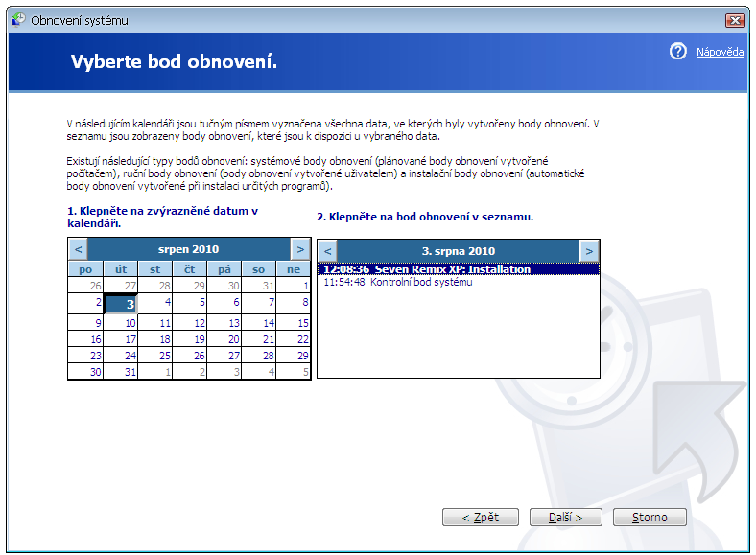The image size is (756, 555).
Task: Click the System Restore title bar icon
Action: point(18,20)
